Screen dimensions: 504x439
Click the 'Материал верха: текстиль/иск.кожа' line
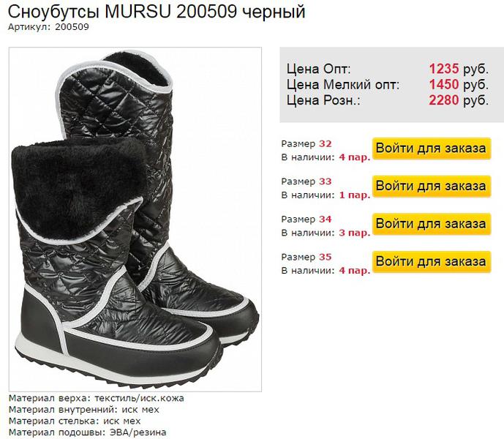coord(97,398)
